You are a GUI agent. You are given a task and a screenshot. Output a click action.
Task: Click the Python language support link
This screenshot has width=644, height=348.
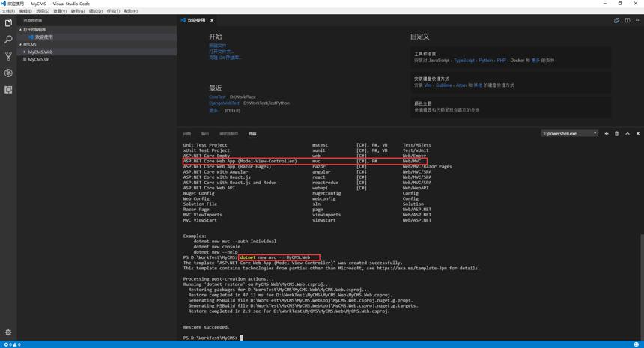485,61
